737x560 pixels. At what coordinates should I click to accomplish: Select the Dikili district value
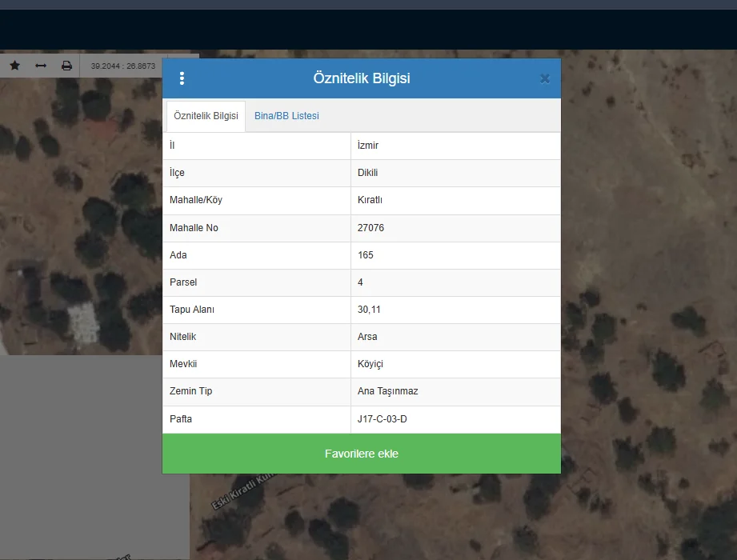click(367, 173)
